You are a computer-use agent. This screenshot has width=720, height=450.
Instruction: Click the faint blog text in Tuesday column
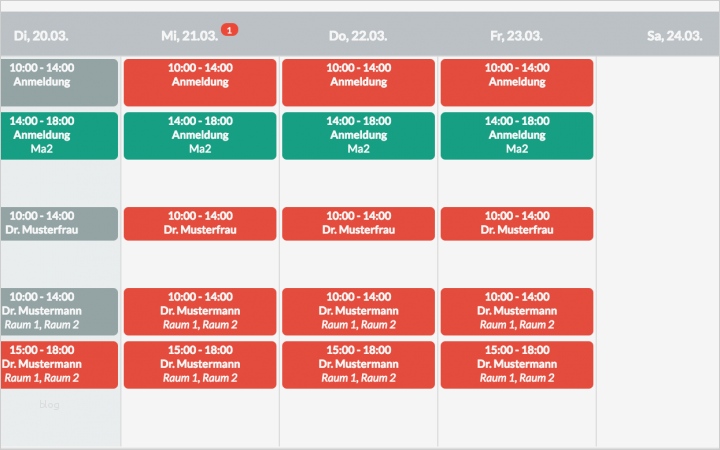(x=49, y=405)
